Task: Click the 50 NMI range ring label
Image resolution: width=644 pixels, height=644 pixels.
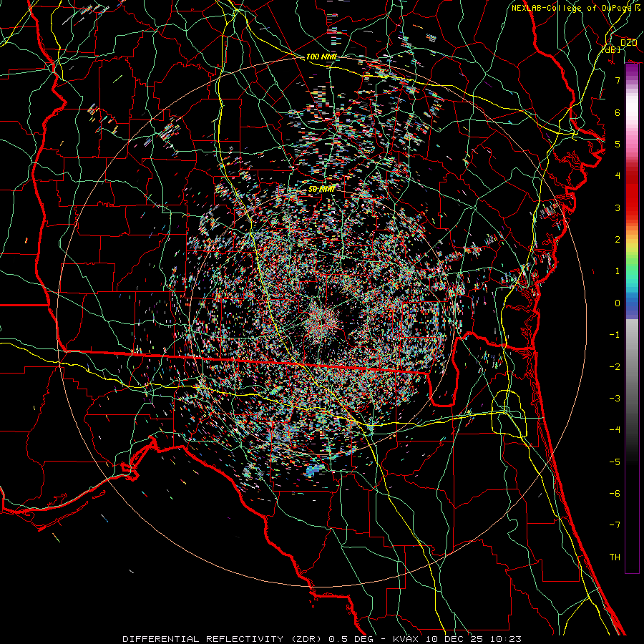Action: point(321,189)
